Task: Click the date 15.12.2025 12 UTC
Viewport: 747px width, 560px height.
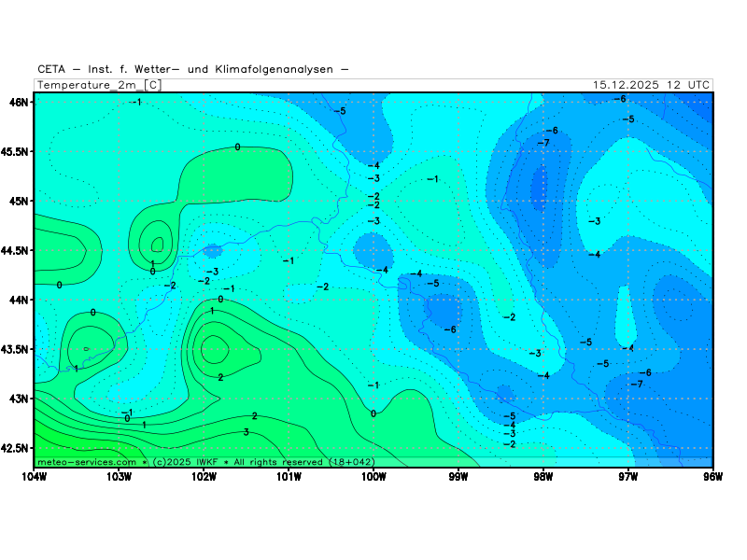Action: point(652,85)
